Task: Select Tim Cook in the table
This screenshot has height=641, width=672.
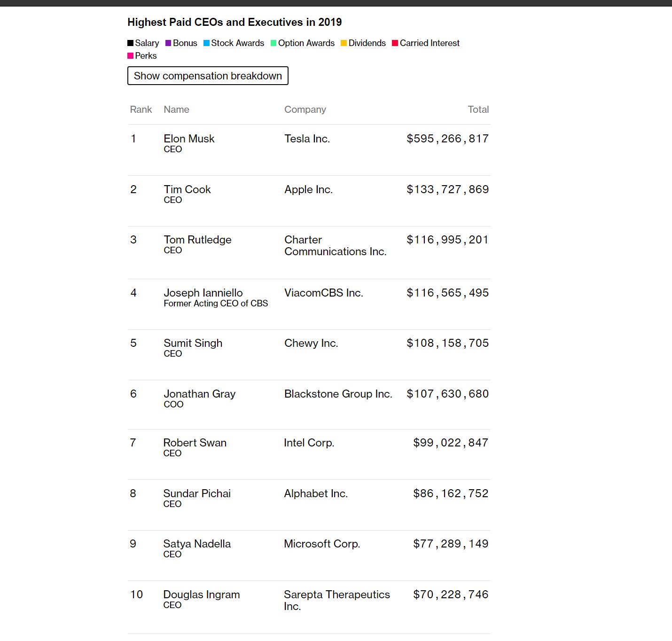Action: coord(187,189)
